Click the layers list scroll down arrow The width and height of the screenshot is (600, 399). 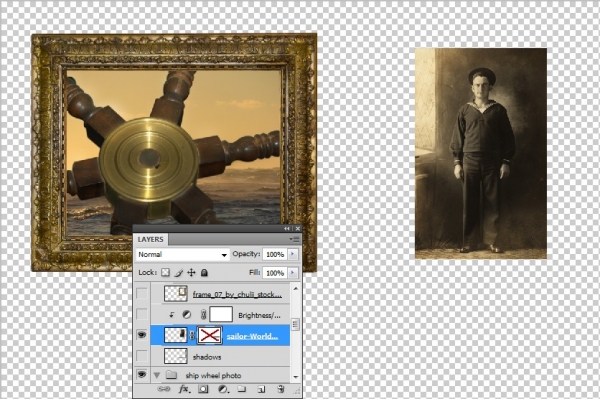point(295,377)
